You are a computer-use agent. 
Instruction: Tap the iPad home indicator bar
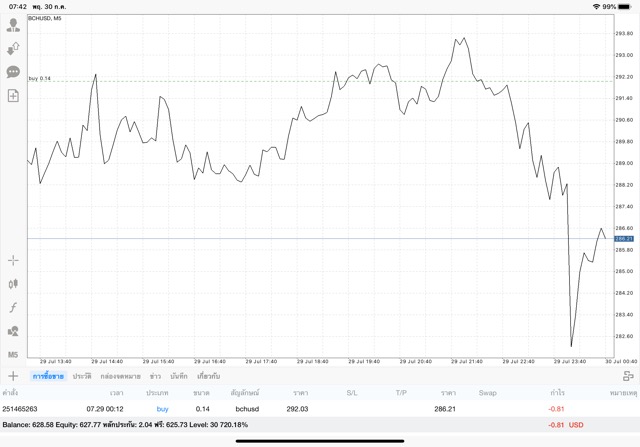click(x=320, y=441)
